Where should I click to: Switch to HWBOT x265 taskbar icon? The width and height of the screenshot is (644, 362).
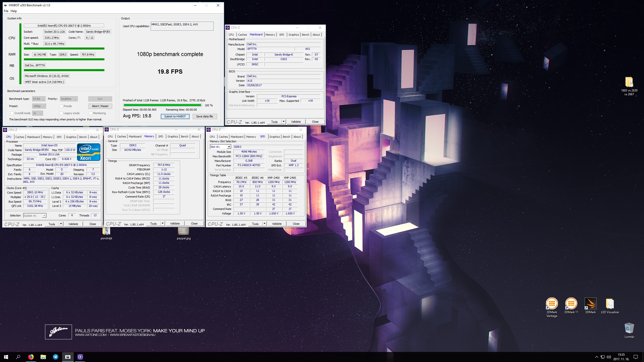pyautogui.click(x=68, y=357)
